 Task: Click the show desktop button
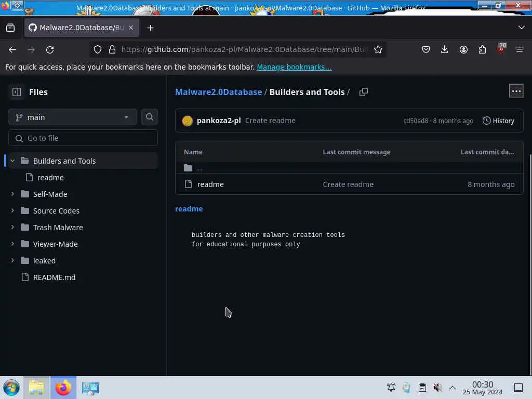tap(518, 388)
